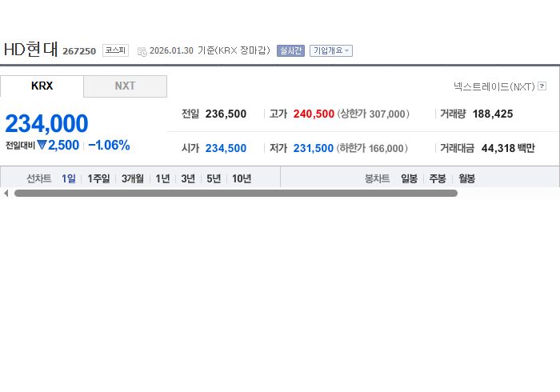560x392 pixels.
Task: Show the 주봉 candlestick chart
Action: [438, 178]
